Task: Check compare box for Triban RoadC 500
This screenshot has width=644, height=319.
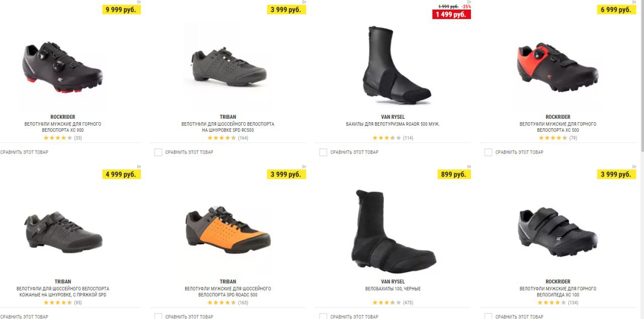Action: [x=158, y=316]
